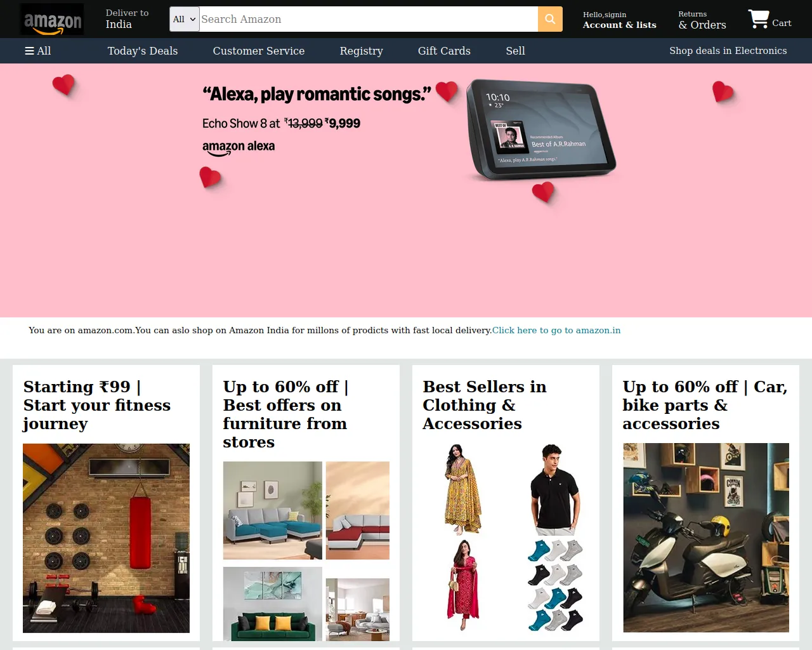Open Returns & Orders

click(x=702, y=20)
